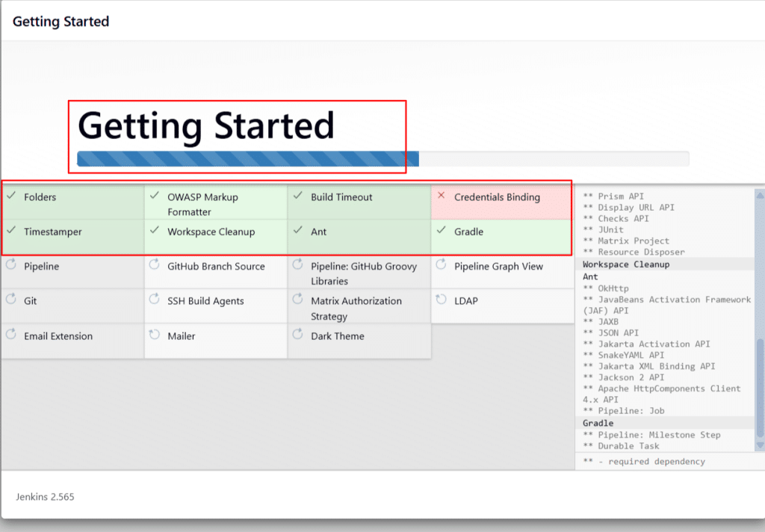Select the failed Credentials Binding label
Viewport: 765px width, 532px height.
[x=497, y=197]
